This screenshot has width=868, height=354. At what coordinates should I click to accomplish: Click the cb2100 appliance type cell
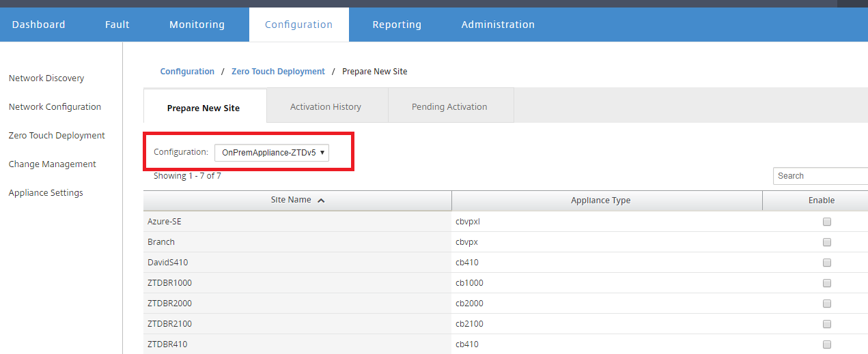(x=607, y=324)
